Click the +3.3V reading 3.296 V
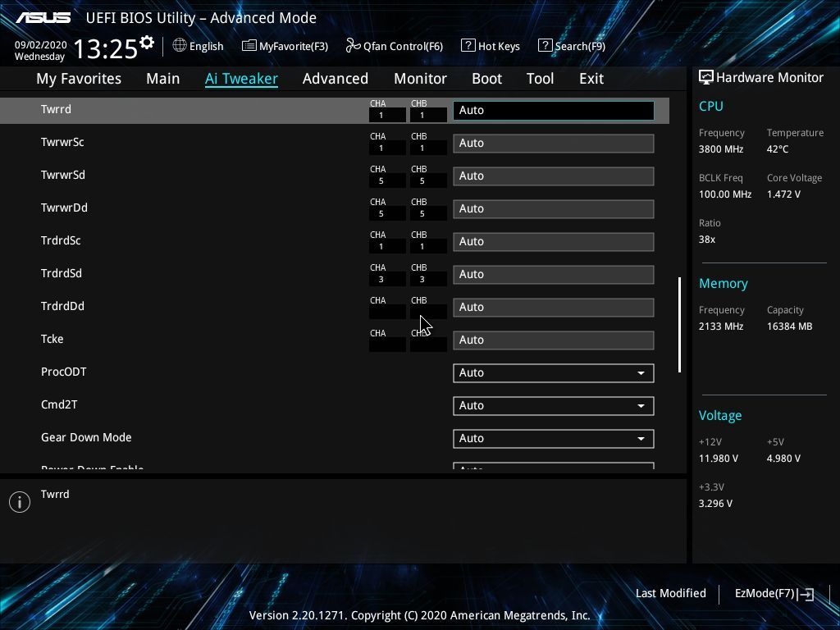The image size is (840, 630). (715, 504)
